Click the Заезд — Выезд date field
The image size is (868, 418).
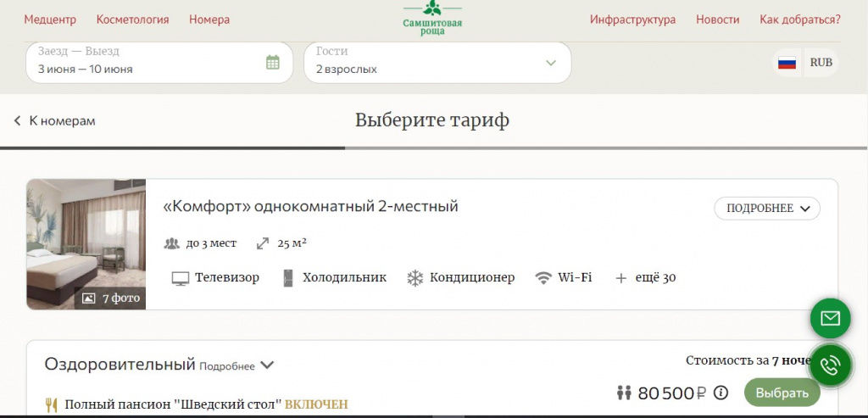[144, 63]
